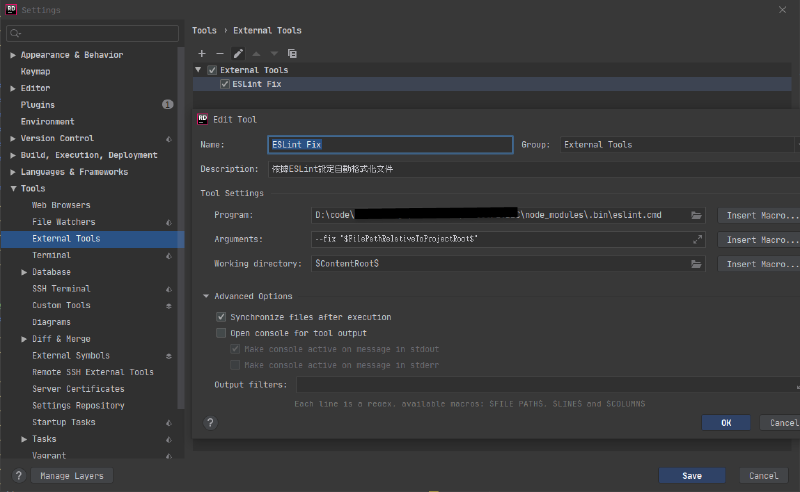The width and height of the screenshot is (800, 492).
Task: Enable Open console for tool output
Action: [x=222, y=333]
